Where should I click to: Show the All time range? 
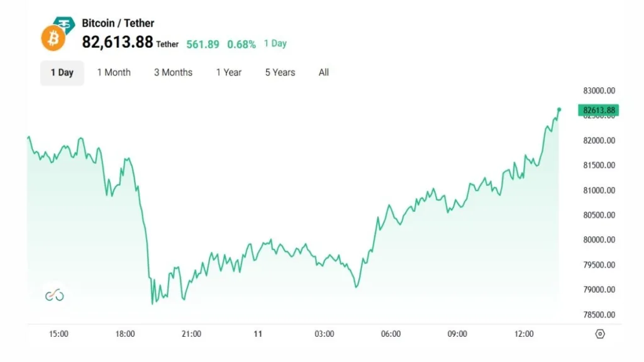click(x=324, y=72)
